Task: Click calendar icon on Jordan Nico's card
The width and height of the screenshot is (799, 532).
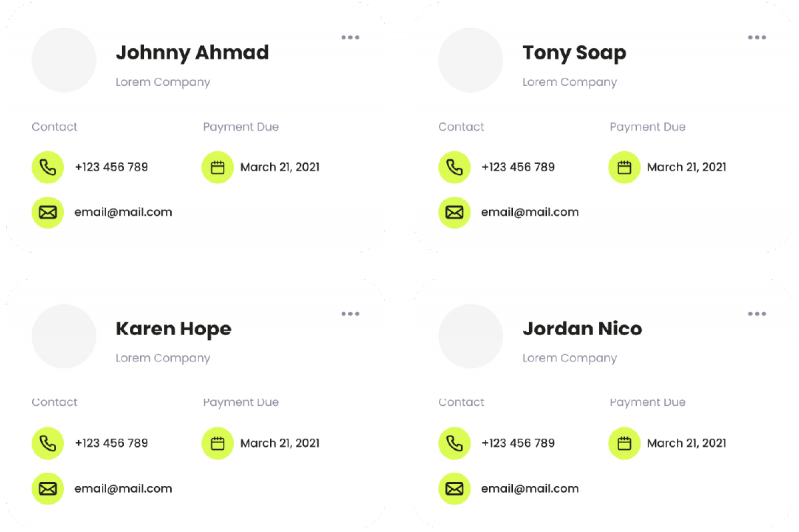Action: 624,443
